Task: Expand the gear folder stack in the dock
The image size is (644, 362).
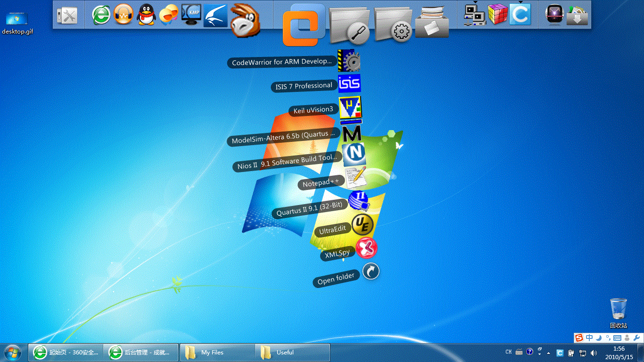Action: tap(394, 25)
